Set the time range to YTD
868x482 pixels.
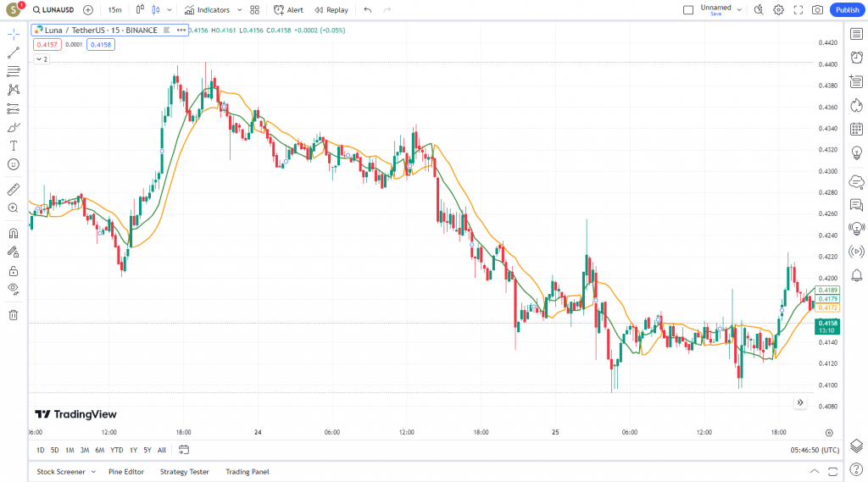(117, 450)
